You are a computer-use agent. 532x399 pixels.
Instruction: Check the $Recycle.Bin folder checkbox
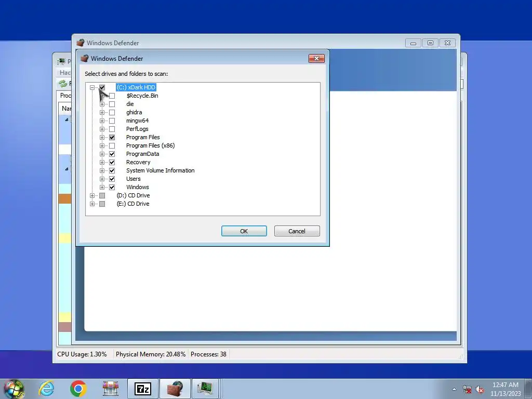pos(112,96)
